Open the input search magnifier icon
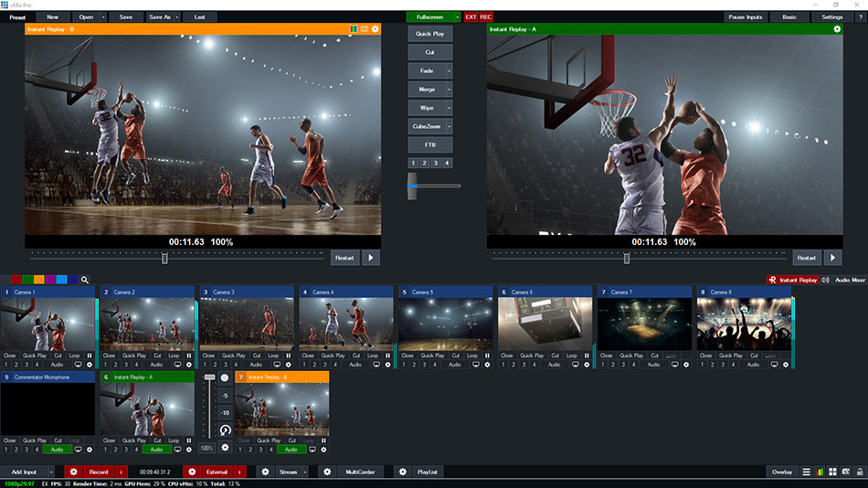Viewport: 868px width, 488px height. (84, 280)
